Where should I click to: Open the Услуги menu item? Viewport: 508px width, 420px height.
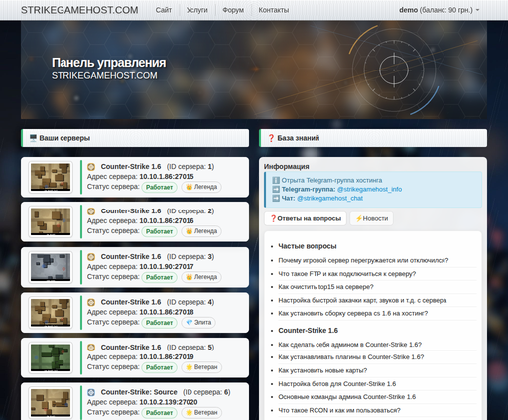(x=197, y=10)
